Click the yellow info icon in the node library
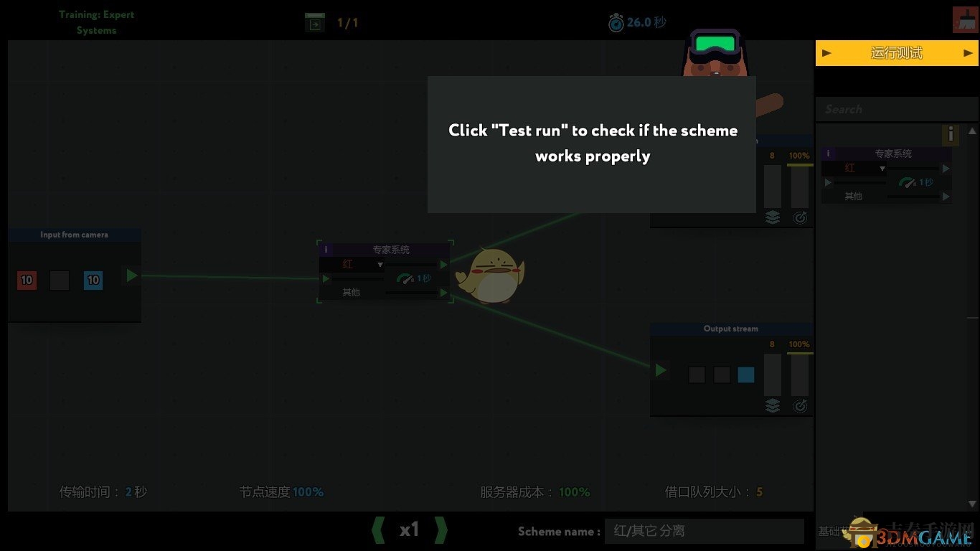Screen dimensions: 980x551 tap(950, 134)
